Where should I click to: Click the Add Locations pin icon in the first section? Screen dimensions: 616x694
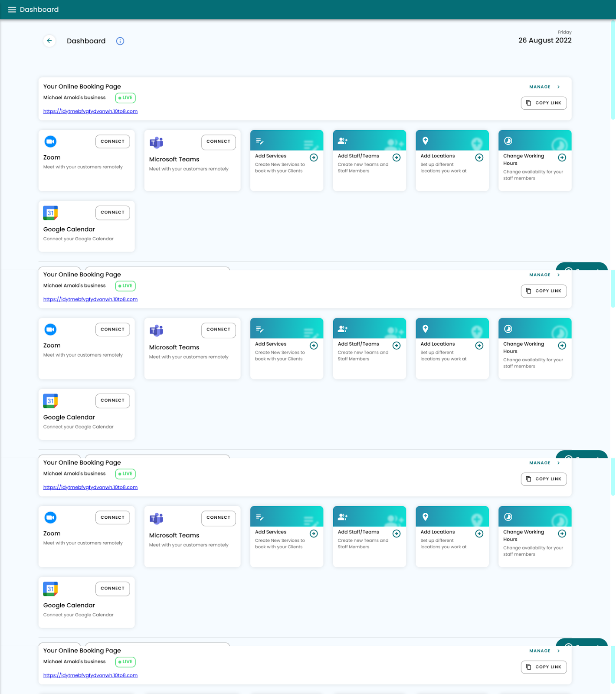[x=426, y=141]
